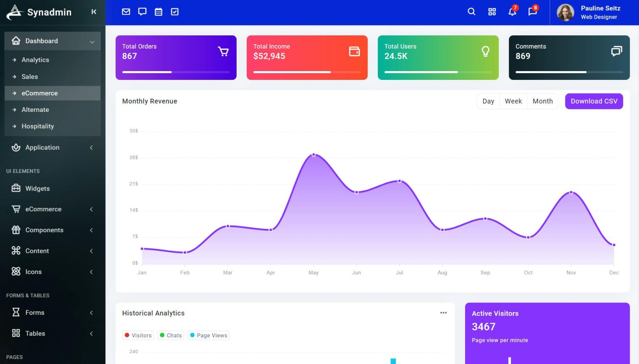
Task: Select the Month tab for Monthly Revenue
Action: click(542, 101)
